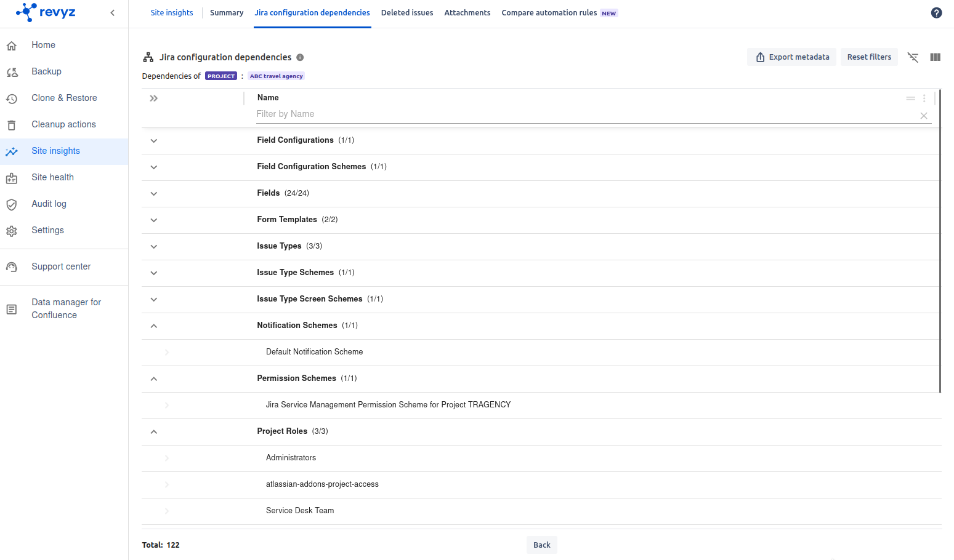Click the Back button

point(541,545)
